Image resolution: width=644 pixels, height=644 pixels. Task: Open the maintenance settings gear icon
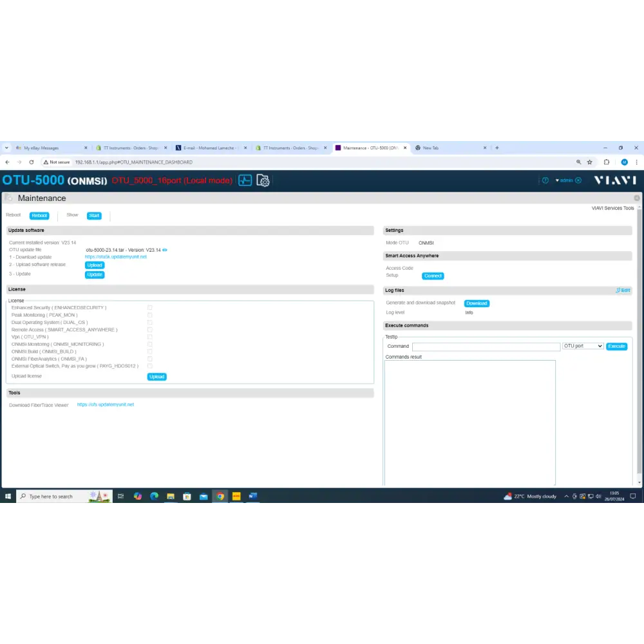[x=263, y=180]
